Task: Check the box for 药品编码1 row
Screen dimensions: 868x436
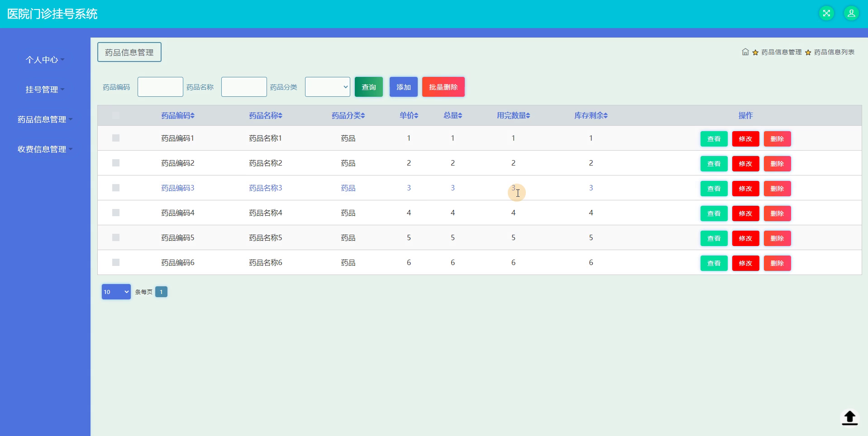Action: tap(116, 138)
